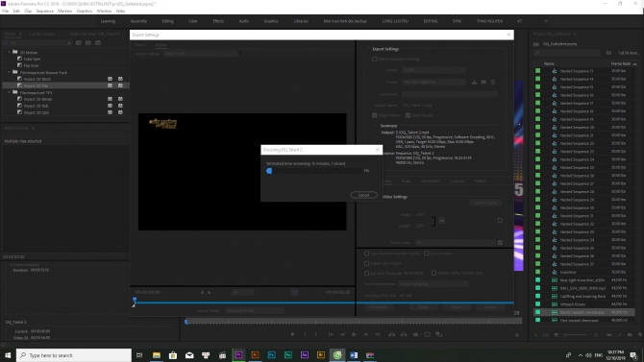This screenshot has height=362, width=644.
Task: Select the Impact 3D Blinds effect
Action: point(37,99)
